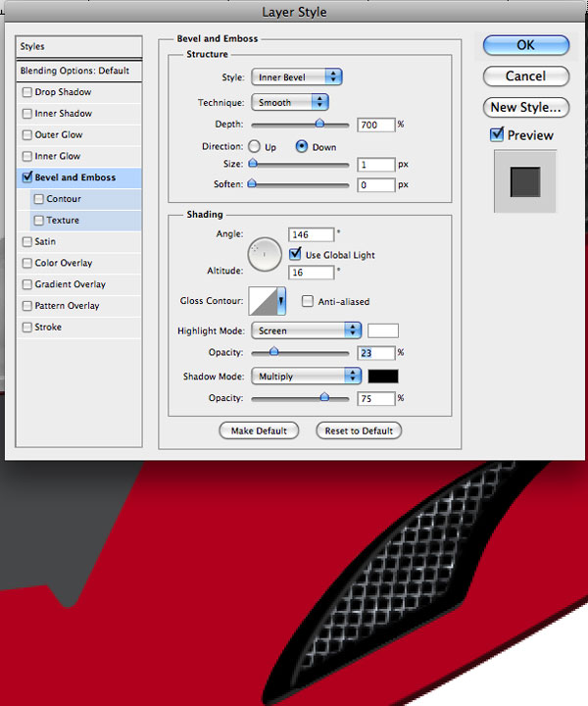The height and width of the screenshot is (706, 588).
Task: Check the Color Overlay checkbox
Action: click(x=27, y=263)
